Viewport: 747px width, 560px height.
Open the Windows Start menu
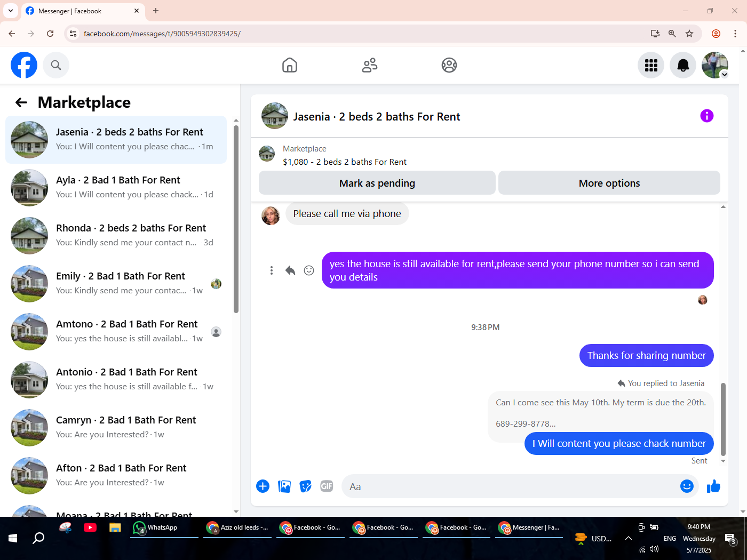pyautogui.click(x=13, y=538)
